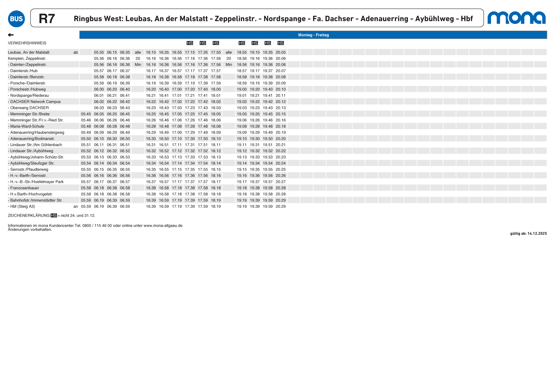555x392 pixels.
Task: Click the 18.16 time at H.-v.-Barth-/Serrostr.
Action: click(x=216, y=176)
